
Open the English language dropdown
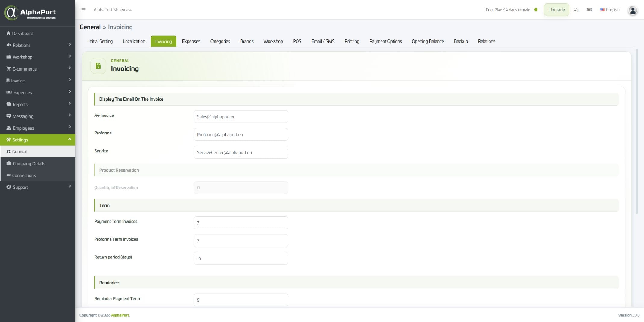point(610,10)
